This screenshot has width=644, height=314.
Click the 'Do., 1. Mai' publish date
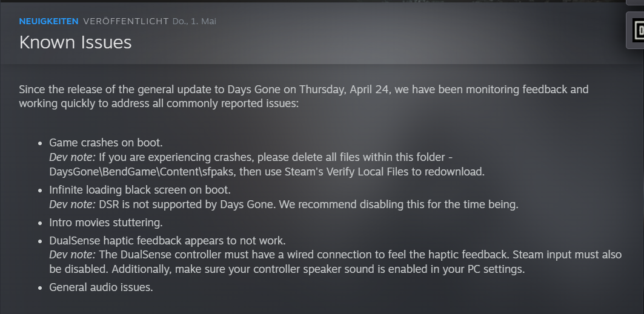194,21
